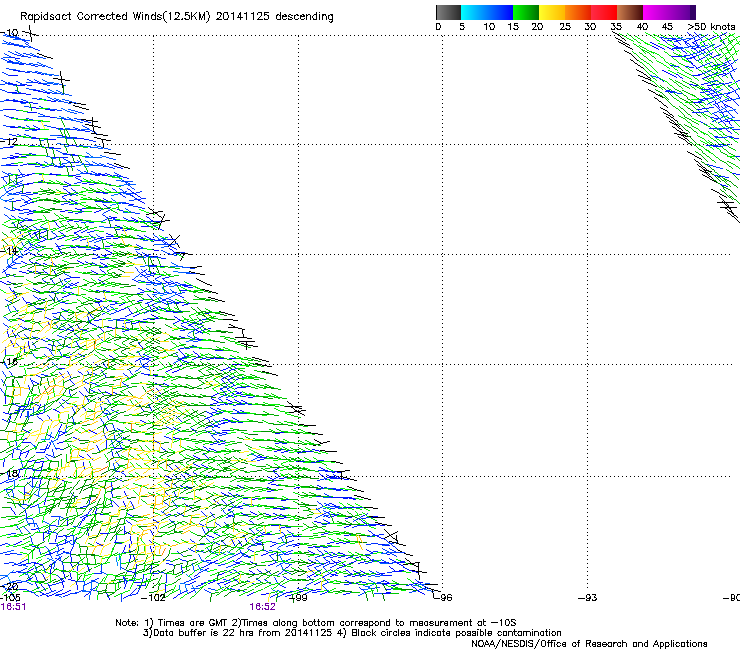Image resolution: width=740 pixels, height=650 pixels.
Task: Click the -14 latitude axis label
Action: point(9,251)
